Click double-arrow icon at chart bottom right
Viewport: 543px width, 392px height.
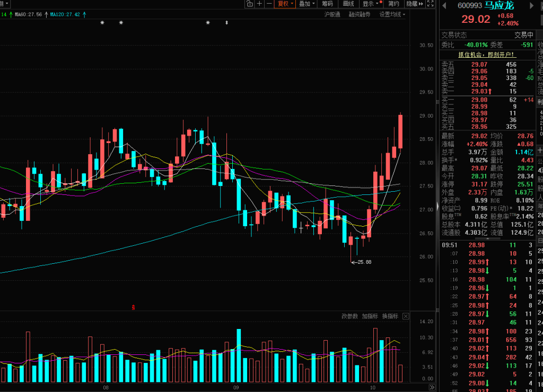pos(431,388)
